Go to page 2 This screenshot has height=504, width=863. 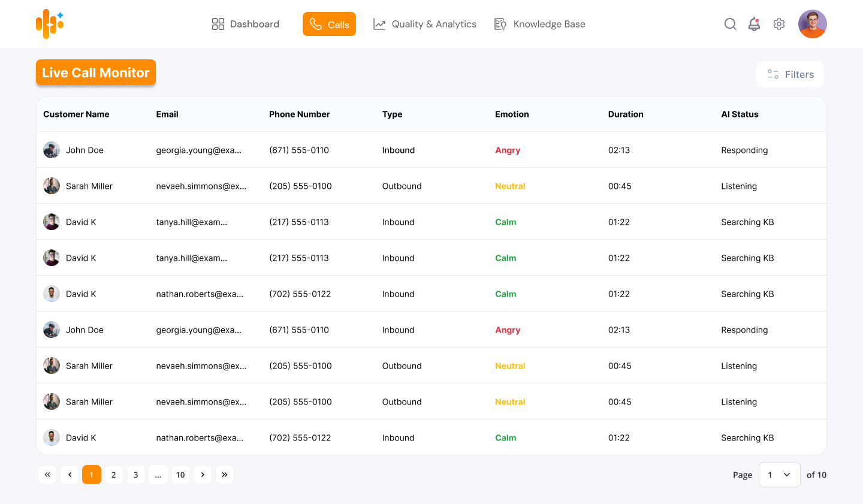click(114, 475)
